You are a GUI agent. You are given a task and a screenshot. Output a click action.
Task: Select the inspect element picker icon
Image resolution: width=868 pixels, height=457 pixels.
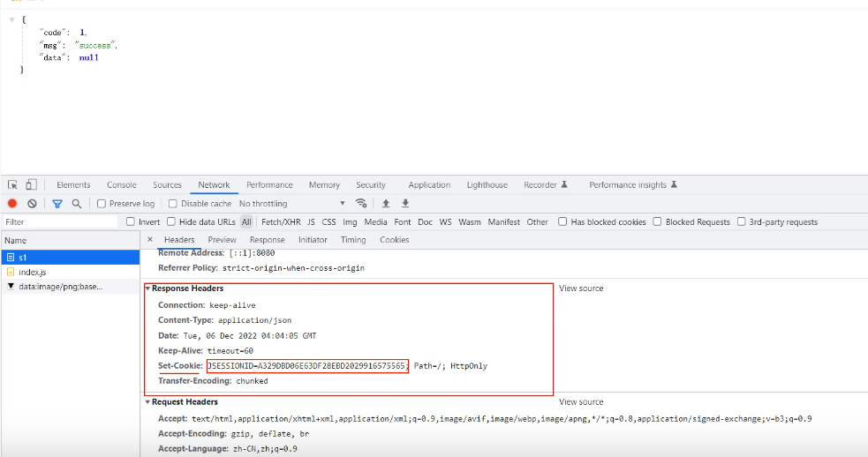12,184
